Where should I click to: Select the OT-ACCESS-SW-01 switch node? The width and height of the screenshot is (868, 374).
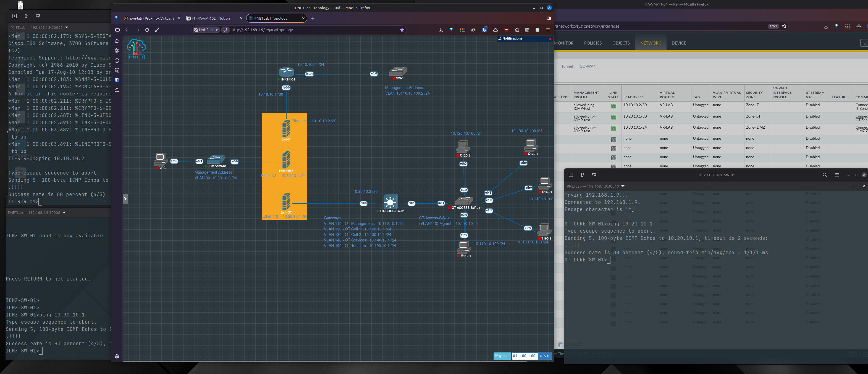[464, 201]
